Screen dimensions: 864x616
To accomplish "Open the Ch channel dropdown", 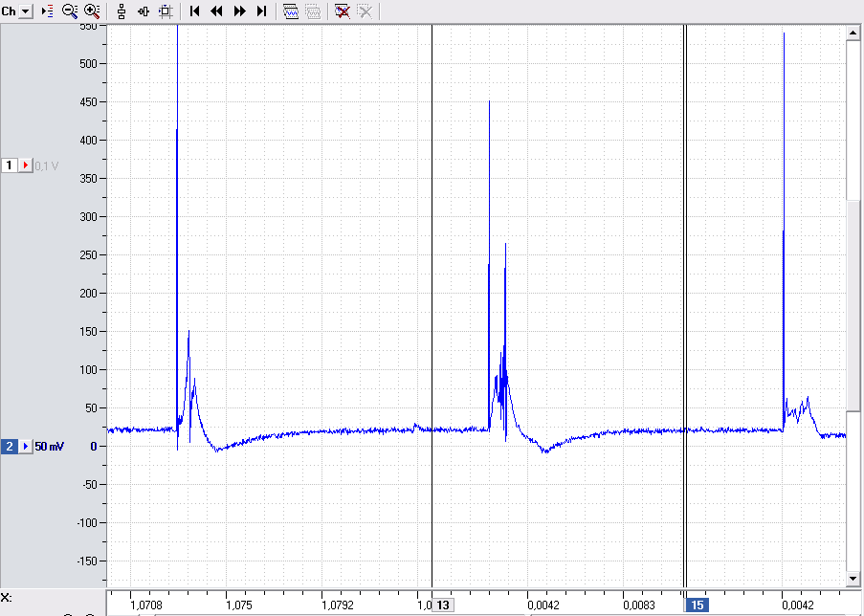I will 26,11.
